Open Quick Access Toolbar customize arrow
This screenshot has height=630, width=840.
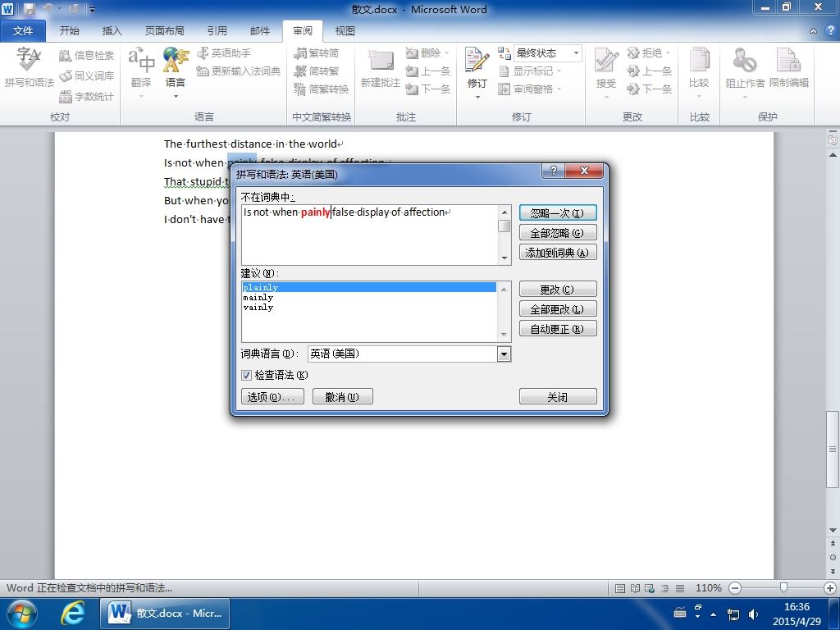(92, 9)
